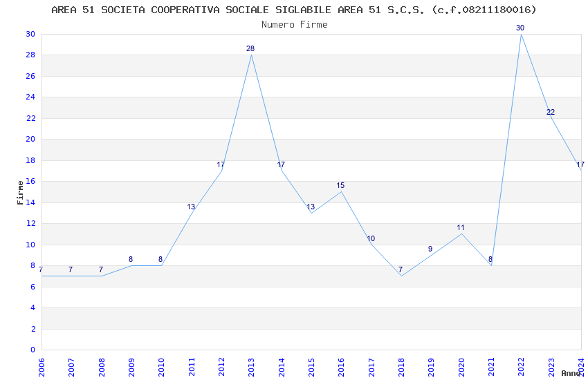Click y-axis tick value 26
Viewport: 588px width, 380px height.
point(30,75)
